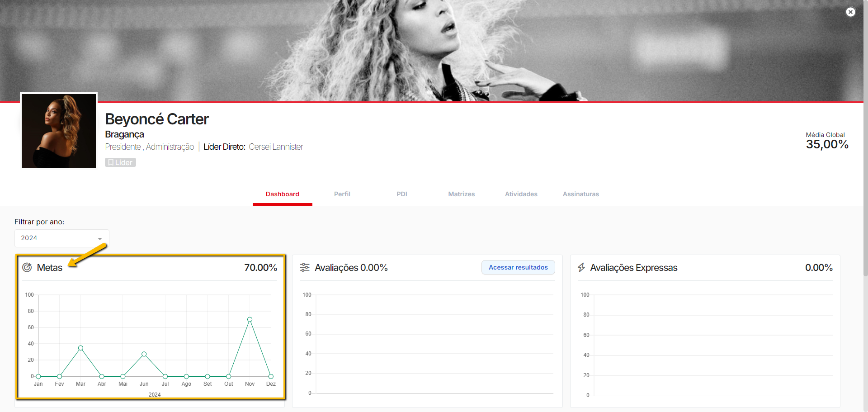The width and height of the screenshot is (868, 412).
Task: Click the Mar data point on Metas chart
Action: pyautogui.click(x=80, y=348)
